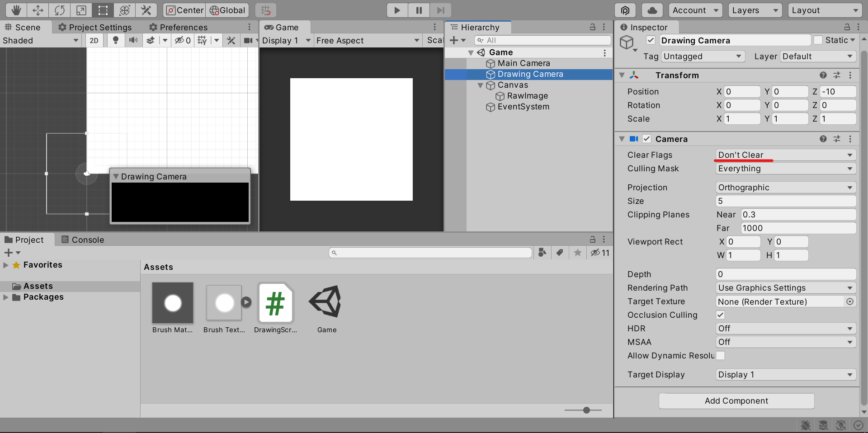Toggle Camera component enabled checkbox
This screenshot has width=868, height=433.
[647, 139]
